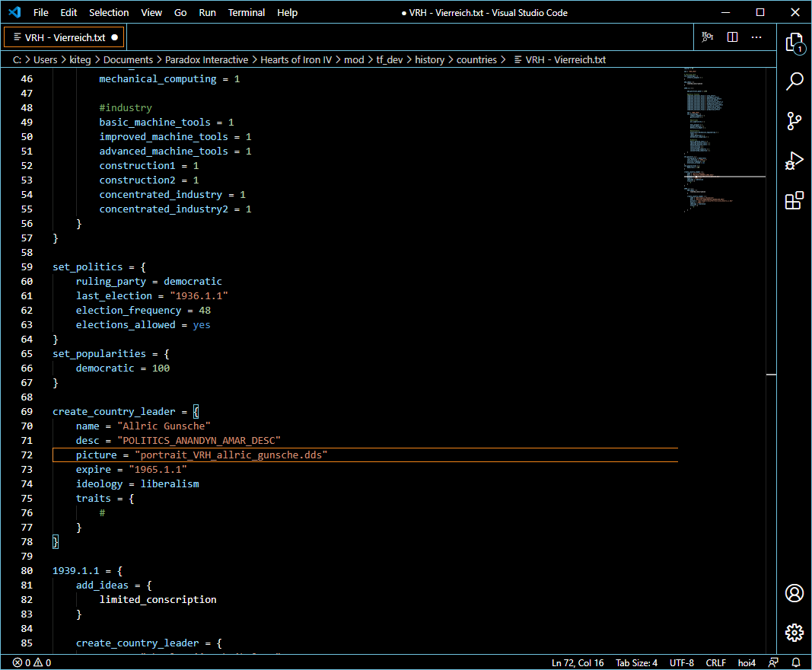
Task: Click the Open Changes compare icon
Action: pos(708,37)
